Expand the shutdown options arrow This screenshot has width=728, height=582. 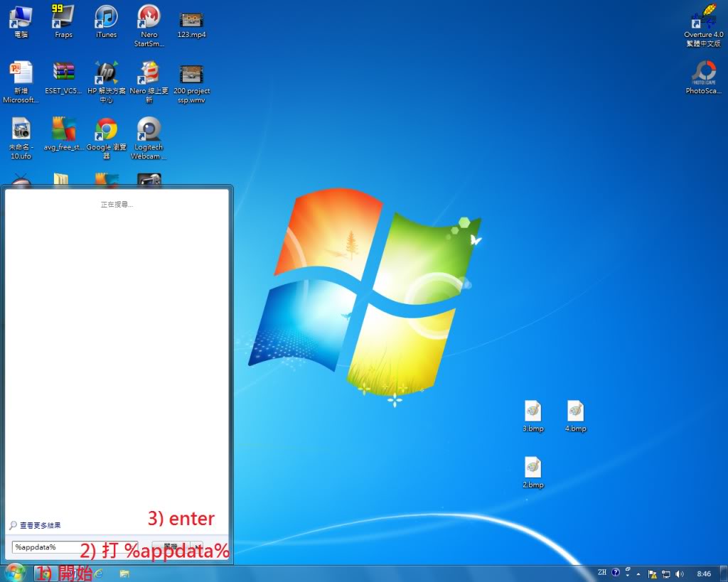click(x=198, y=546)
